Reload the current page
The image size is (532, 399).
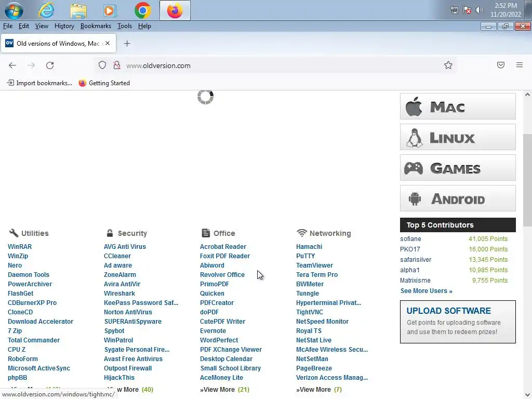coord(50,65)
